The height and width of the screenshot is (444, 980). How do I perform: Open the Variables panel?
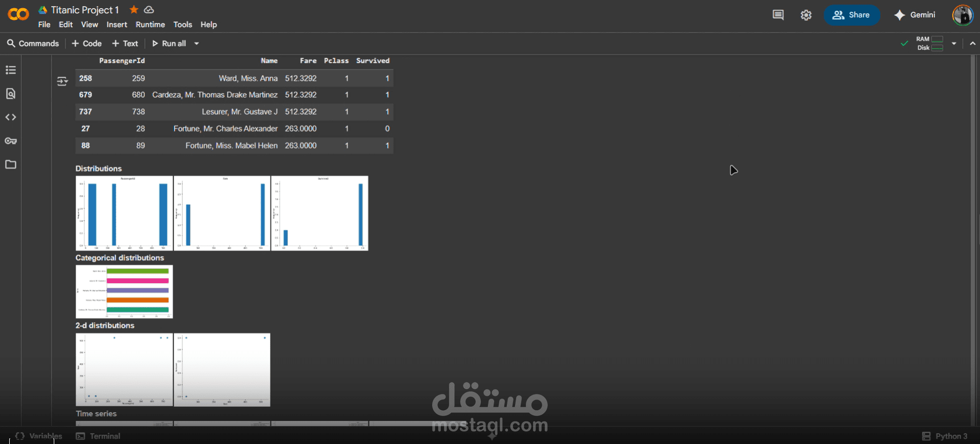coord(39,436)
